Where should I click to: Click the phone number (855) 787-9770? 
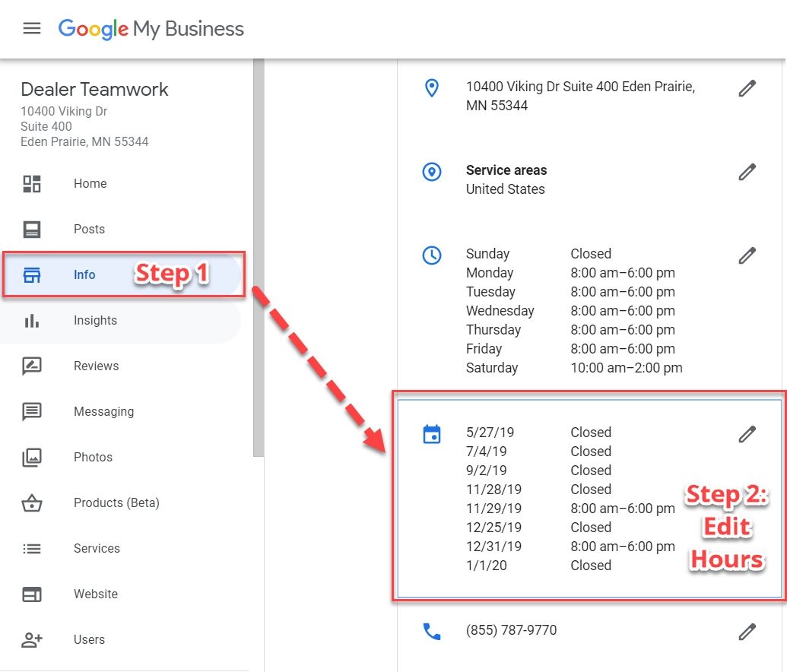[511, 631]
